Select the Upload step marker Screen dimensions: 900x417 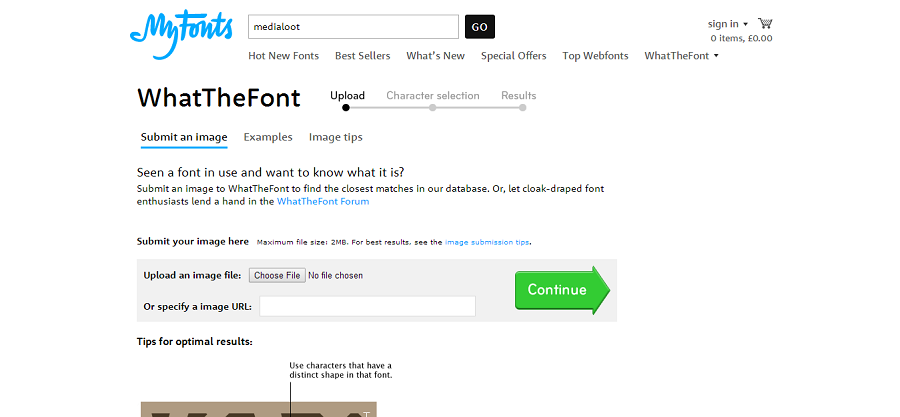pyautogui.click(x=346, y=107)
